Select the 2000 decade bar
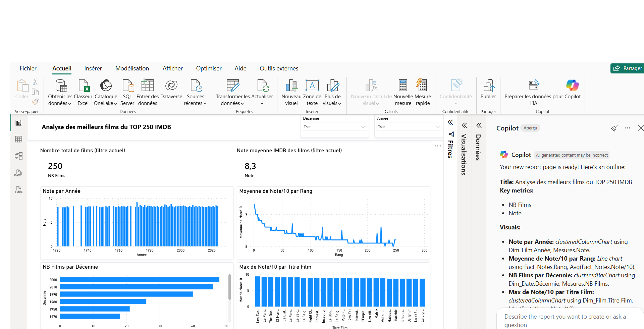The height and width of the screenshot is (329, 644). click(x=140, y=279)
